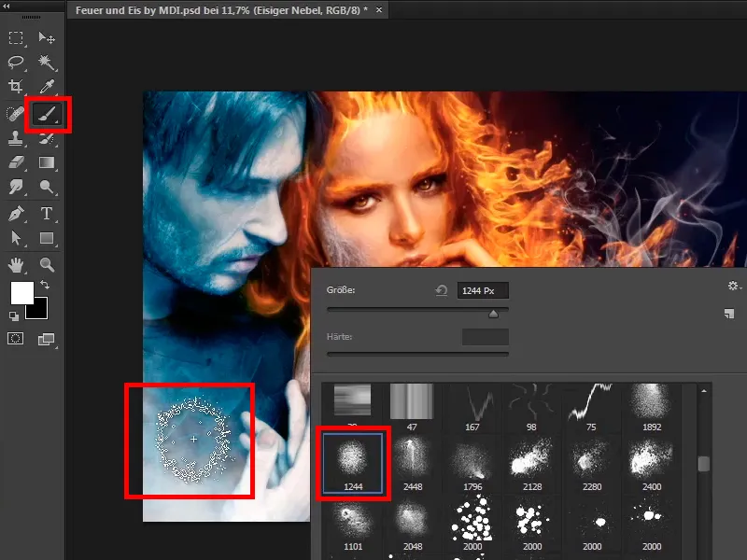Swap foreground and background colors
This screenshot has height=560, width=747.
click(x=45, y=285)
